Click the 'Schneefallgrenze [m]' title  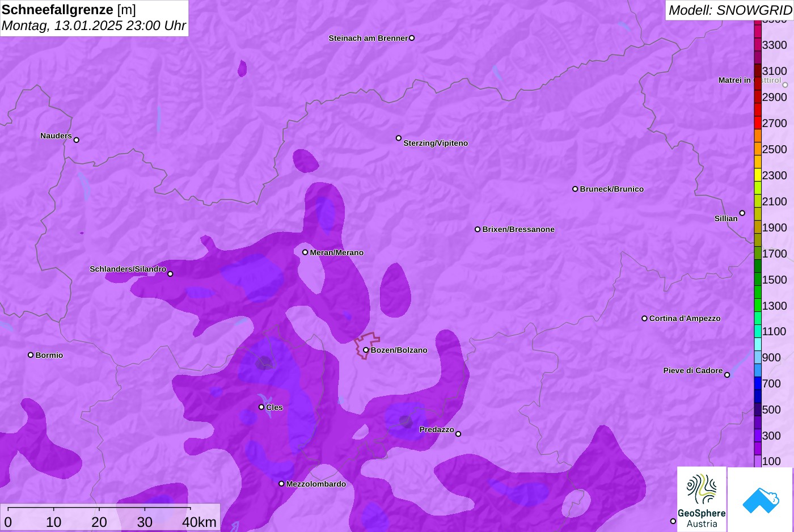click(x=69, y=10)
